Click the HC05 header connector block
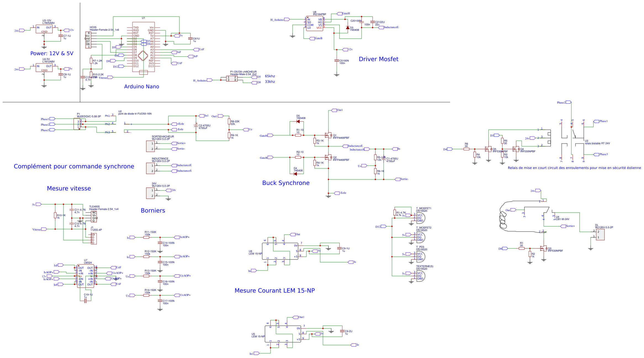 coord(88,40)
